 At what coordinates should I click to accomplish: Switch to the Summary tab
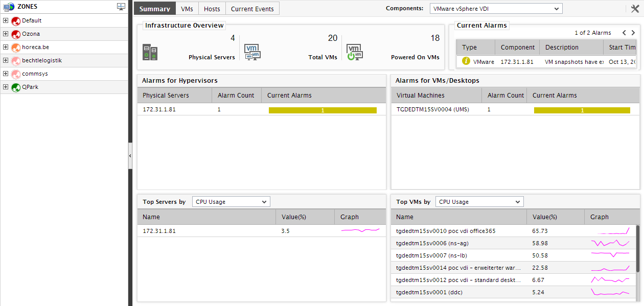tap(155, 9)
